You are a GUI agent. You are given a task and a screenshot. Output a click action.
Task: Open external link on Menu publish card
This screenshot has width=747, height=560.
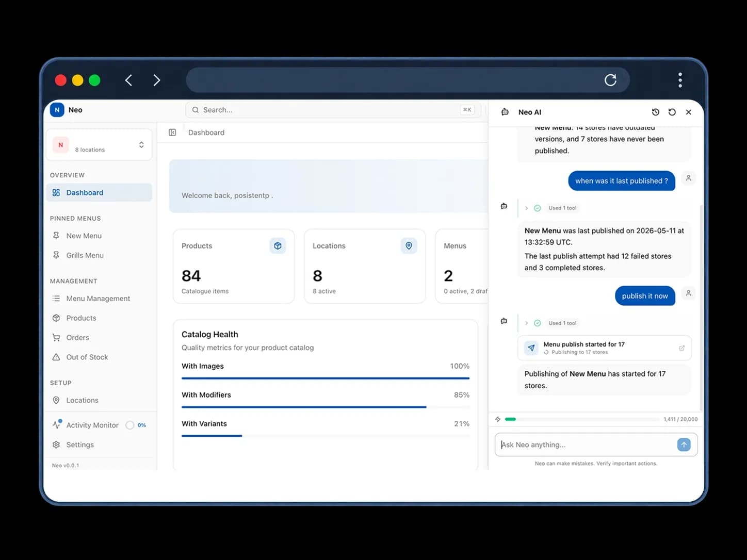pos(681,348)
